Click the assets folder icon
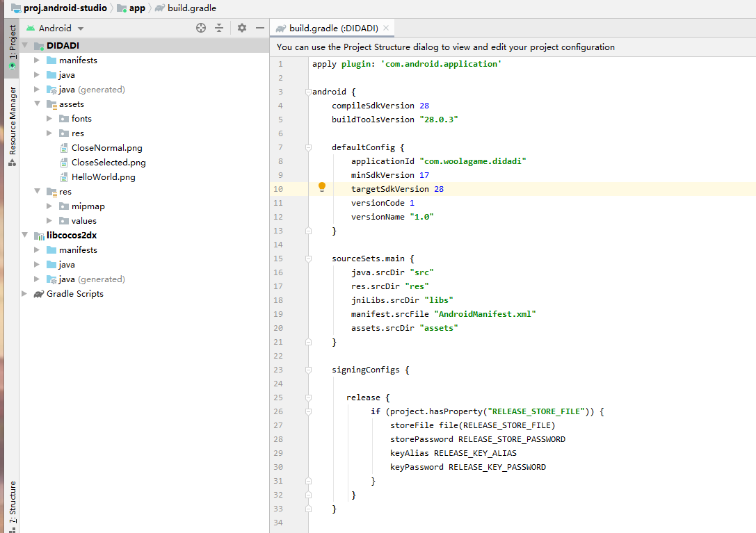Screen dimensions: 756x533 click(51, 104)
